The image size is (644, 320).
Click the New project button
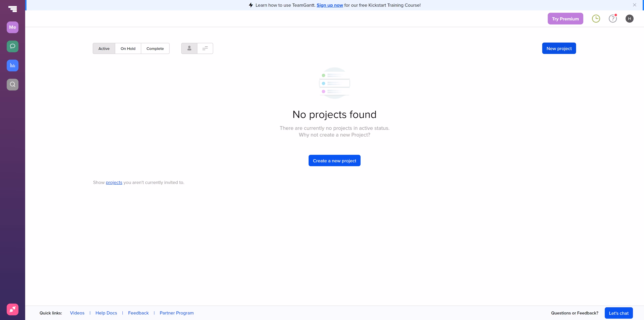tap(559, 48)
